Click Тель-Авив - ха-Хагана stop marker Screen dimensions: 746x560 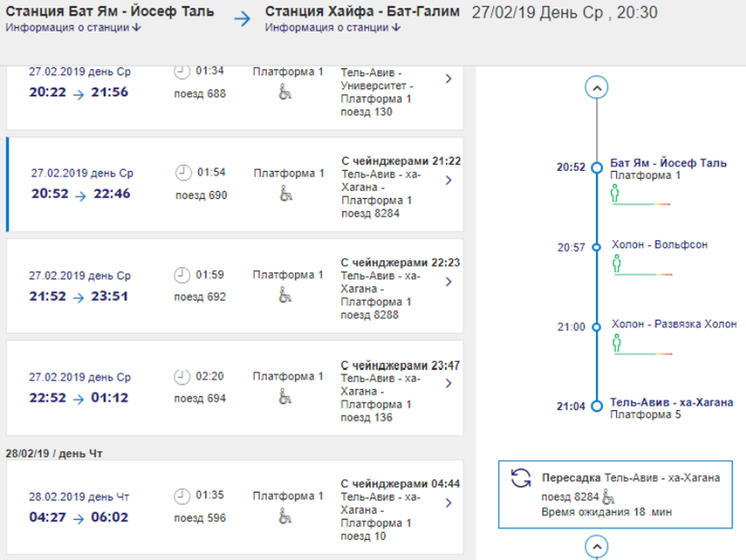pyautogui.click(x=596, y=406)
